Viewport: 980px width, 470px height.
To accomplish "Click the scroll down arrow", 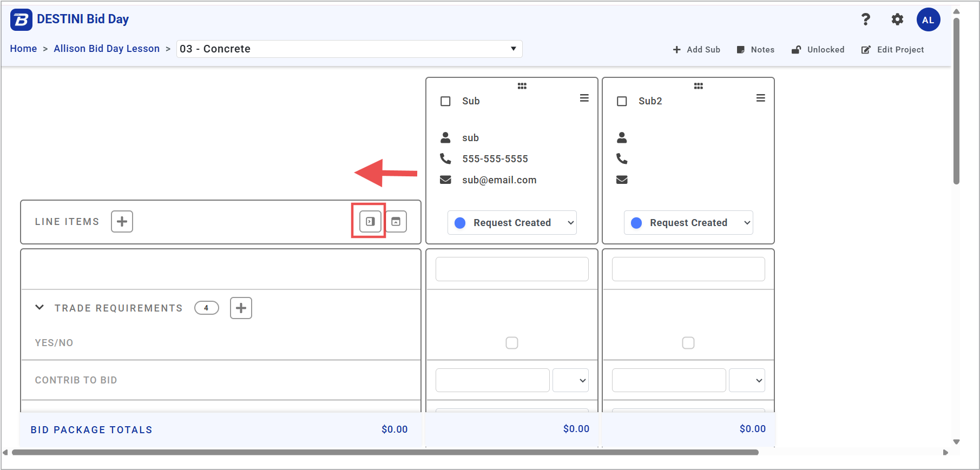I will click(x=957, y=441).
